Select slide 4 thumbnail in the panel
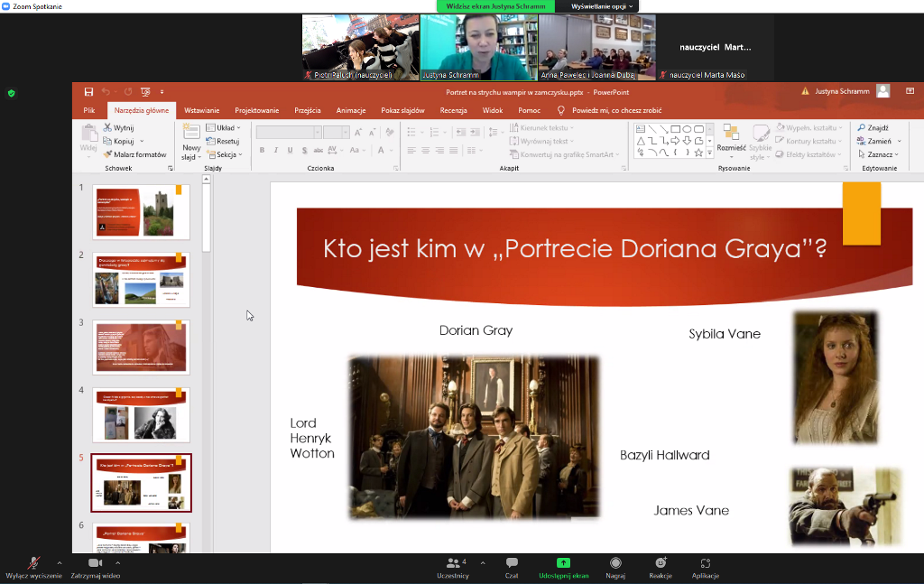 [x=141, y=414]
